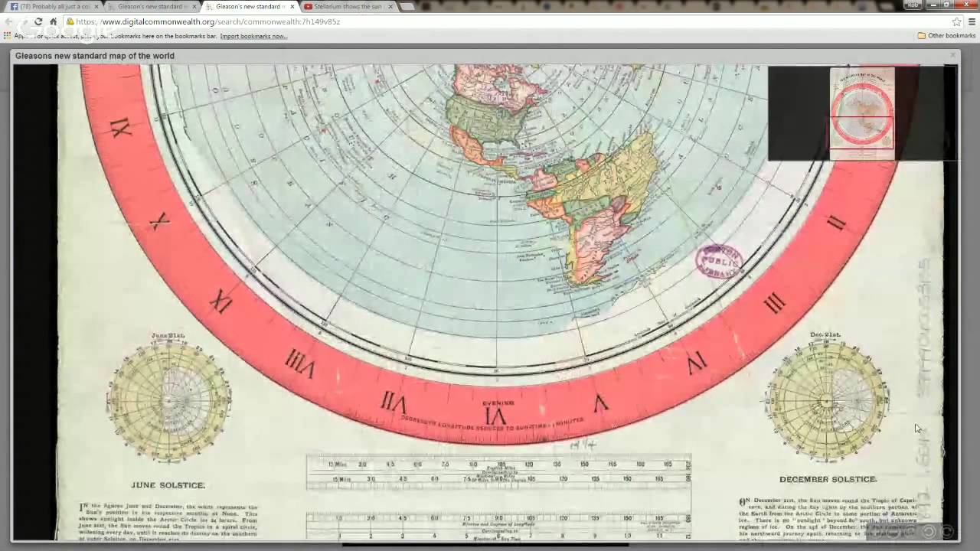Click the Import bookmarks now link

coord(253,36)
